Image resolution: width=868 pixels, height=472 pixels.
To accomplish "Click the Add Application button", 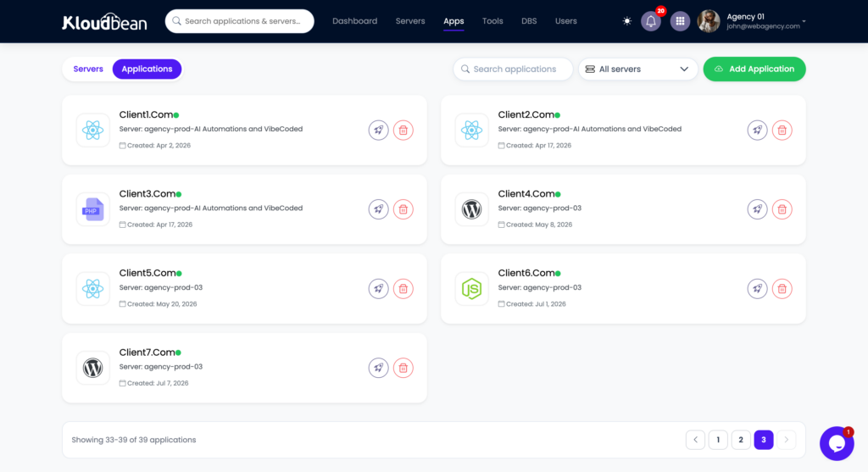I will click(754, 69).
